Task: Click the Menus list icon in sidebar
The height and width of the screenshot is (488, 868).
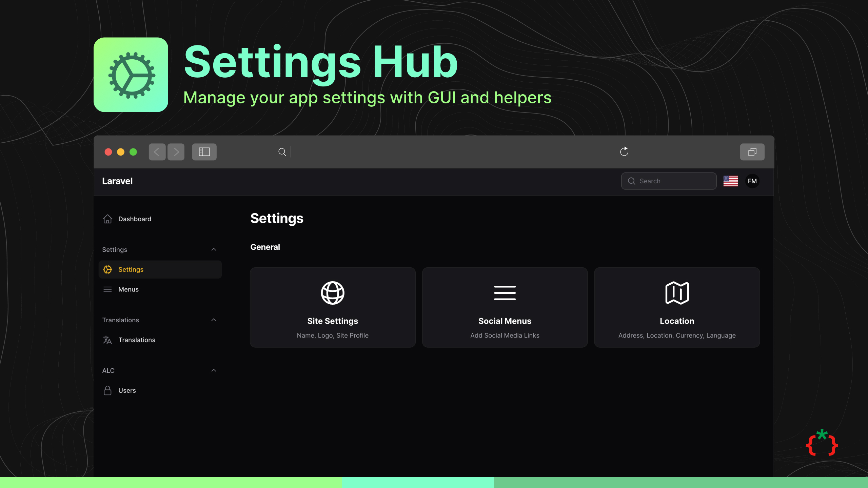Action: coord(108,289)
